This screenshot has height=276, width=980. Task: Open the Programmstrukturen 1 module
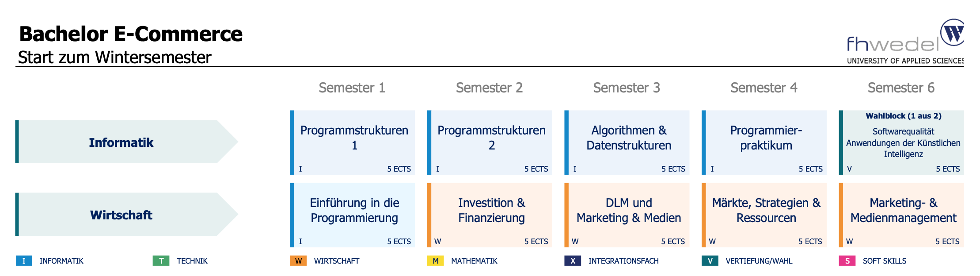tap(353, 142)
